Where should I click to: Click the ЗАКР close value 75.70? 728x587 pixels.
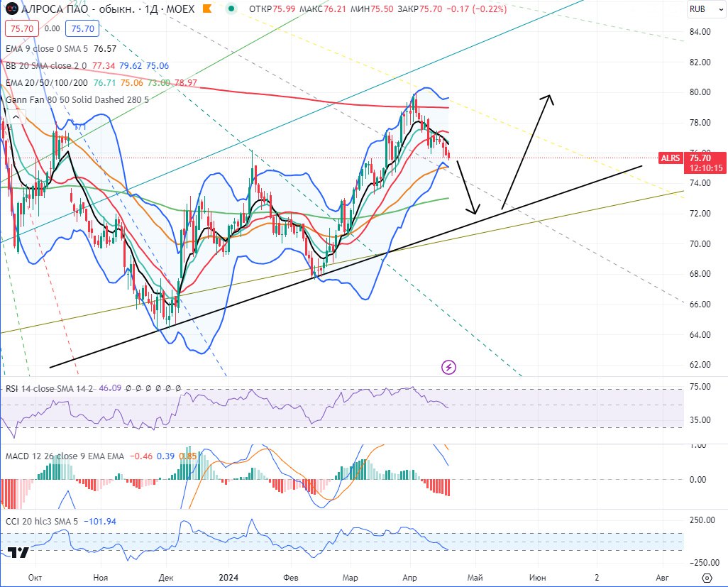431,9
